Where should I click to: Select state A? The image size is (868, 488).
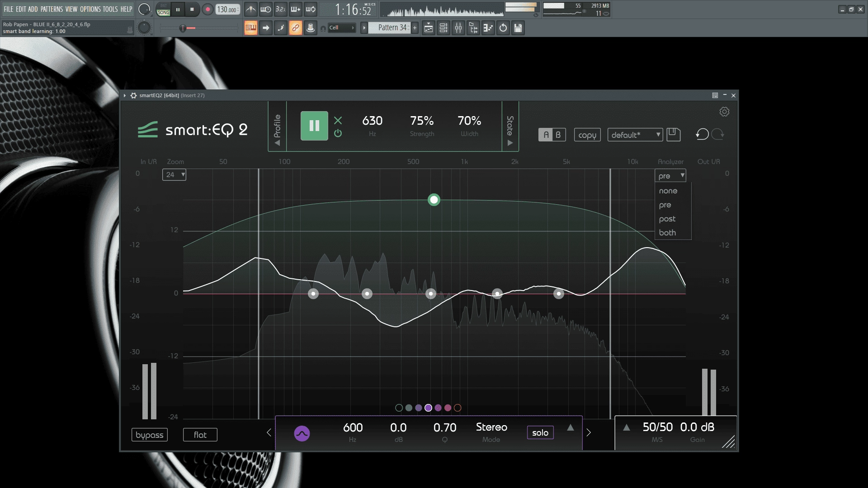click(546, 135)
